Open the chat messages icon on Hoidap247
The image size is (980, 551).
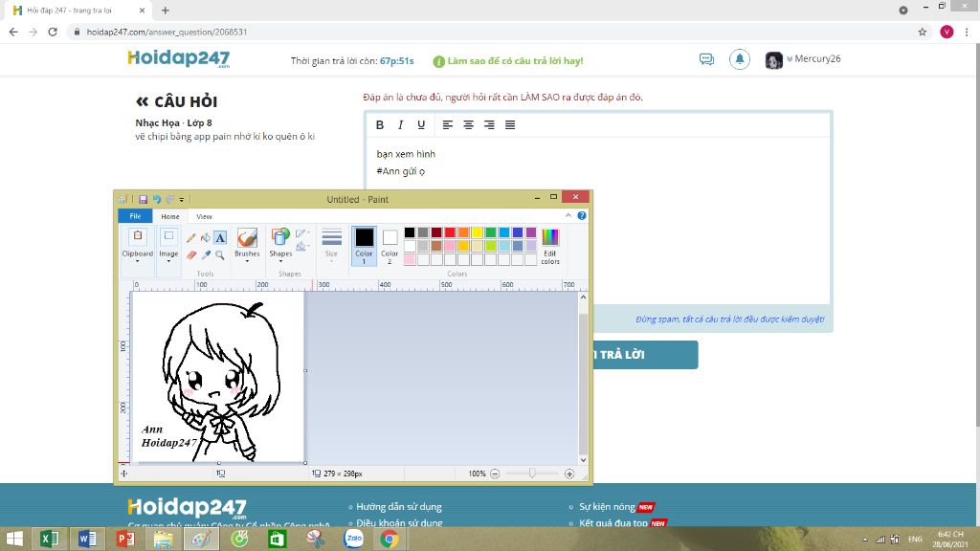[706, 59]
